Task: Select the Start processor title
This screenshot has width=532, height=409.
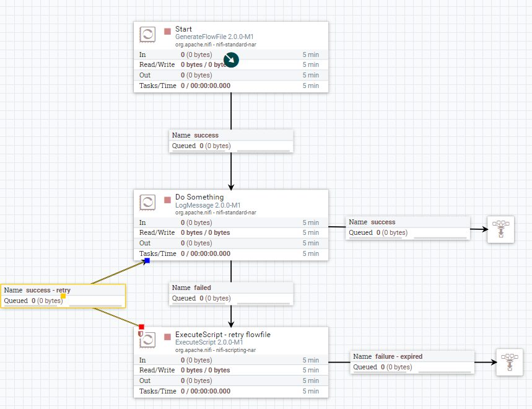Action: coord(183,29)
